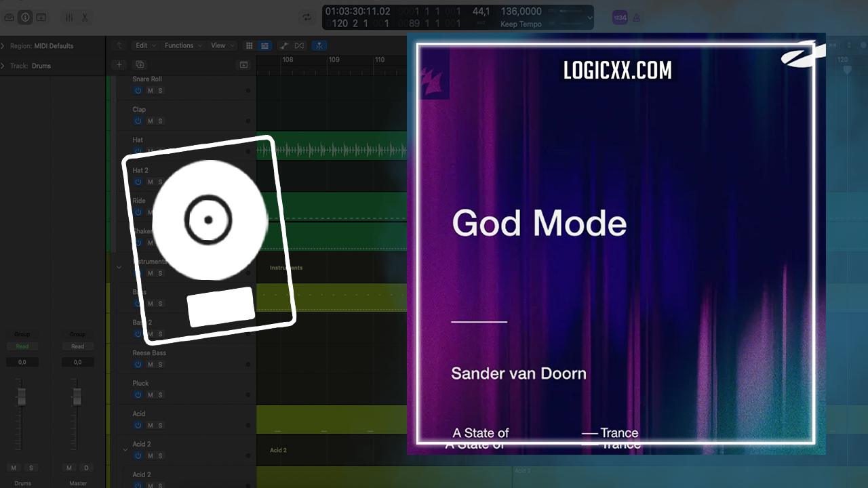Mute the Snare Roll track
Screen dimensions: 868x488
(x=151, y=91)
